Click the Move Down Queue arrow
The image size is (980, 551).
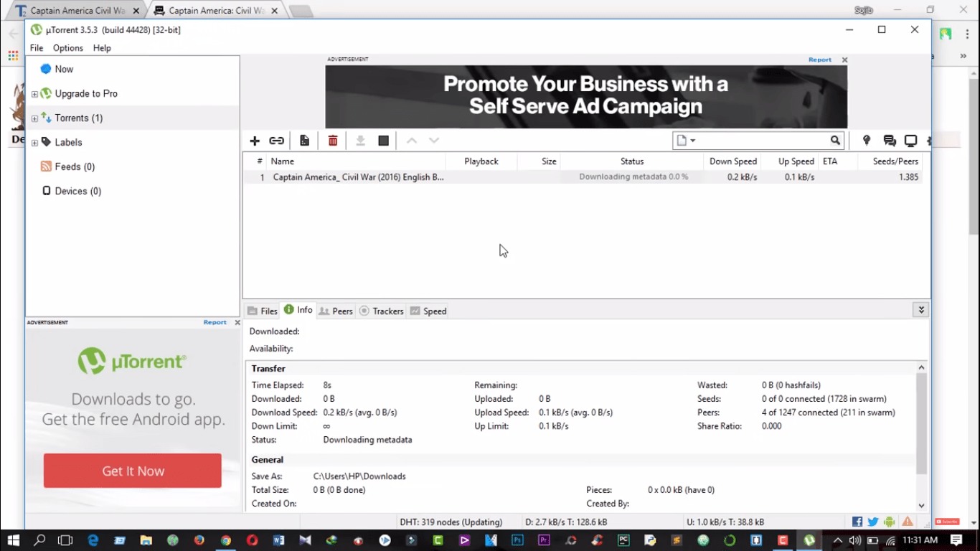coord(434,141)
